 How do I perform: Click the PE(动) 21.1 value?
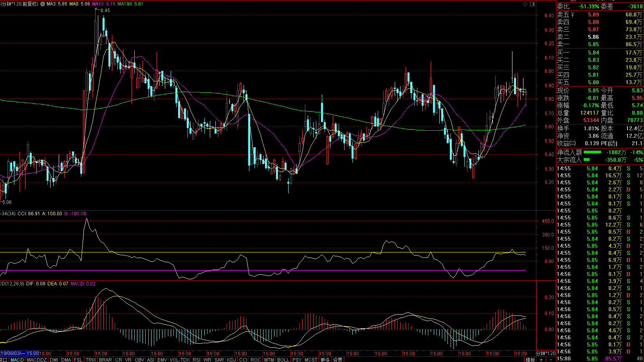[x=637, y=144]
